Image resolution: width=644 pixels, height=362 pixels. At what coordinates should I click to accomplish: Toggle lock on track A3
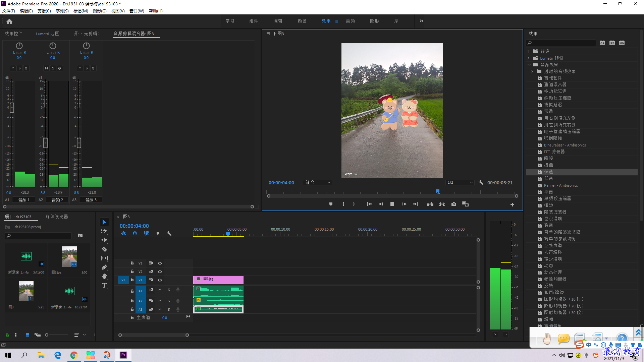click(132, 309)
